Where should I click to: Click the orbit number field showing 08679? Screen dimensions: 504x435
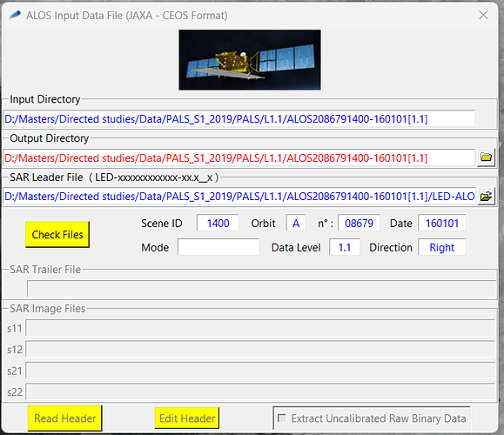point(359,223)
